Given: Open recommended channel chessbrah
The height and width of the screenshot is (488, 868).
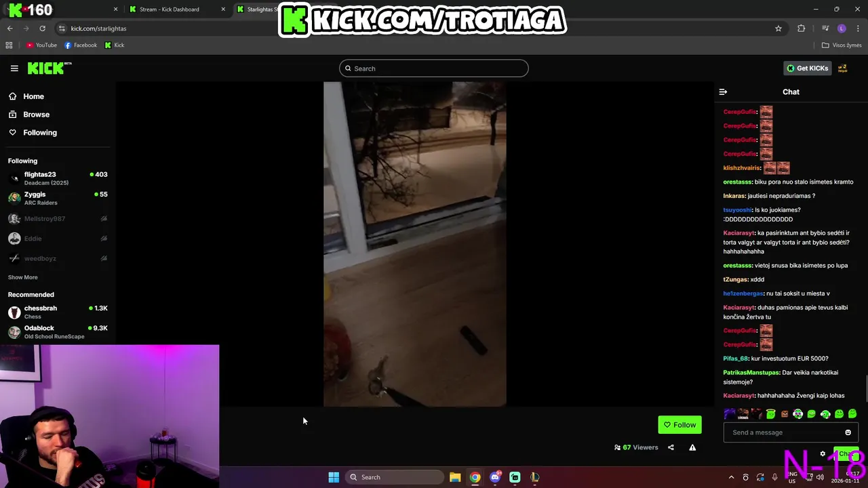Looking at the screenshot, I should tap(58, 312).
